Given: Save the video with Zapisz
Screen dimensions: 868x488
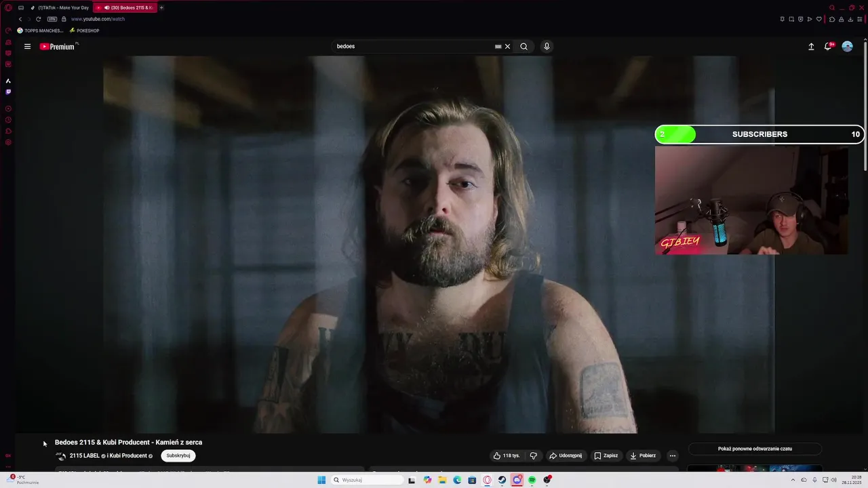Looking at the screenshot, I should [x=606, y=455].
